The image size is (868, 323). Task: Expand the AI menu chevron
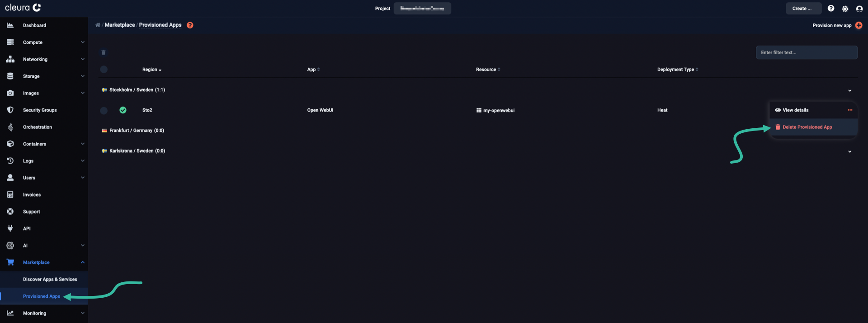point(83,245)
